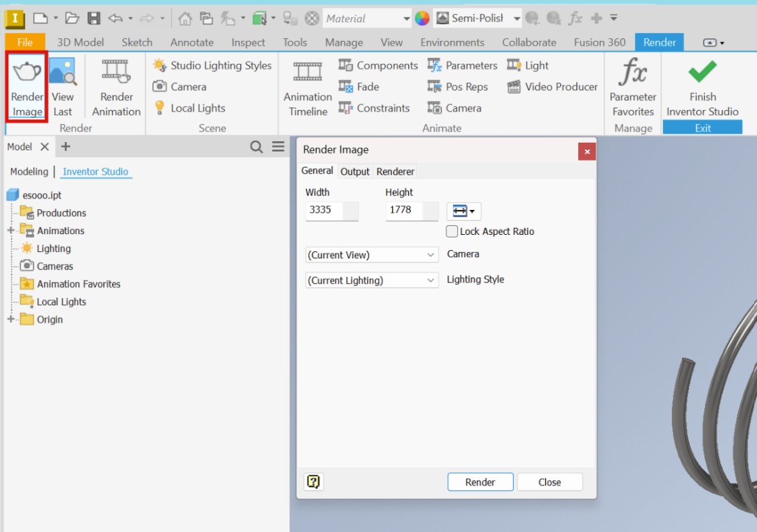Open Local Lights tool
The width and height of the screenshot is (757, 532).
(189, 107)
